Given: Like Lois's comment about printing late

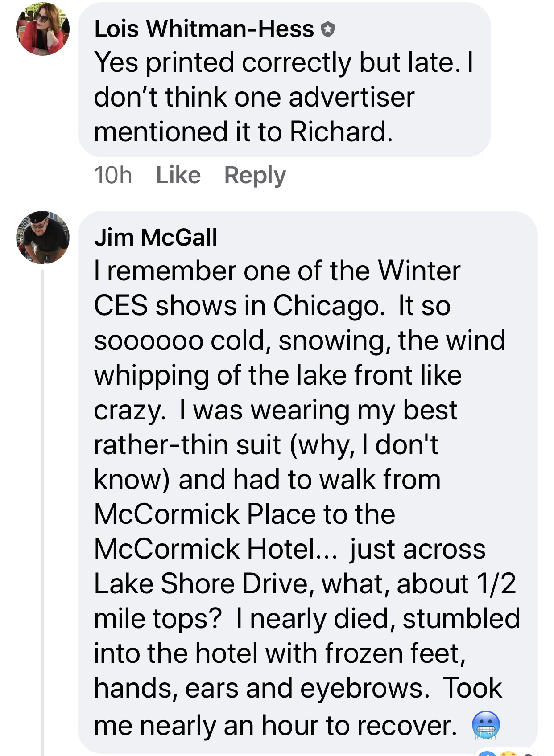Looking at the screenshot, I should pyautogui.click(x=178, y=175).
